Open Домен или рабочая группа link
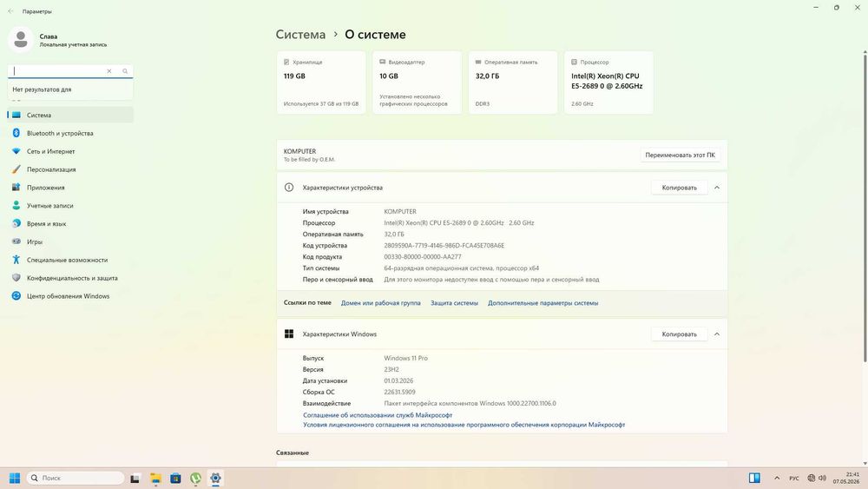This screenshot has width=868, height=489. click(x=381, y=303)
